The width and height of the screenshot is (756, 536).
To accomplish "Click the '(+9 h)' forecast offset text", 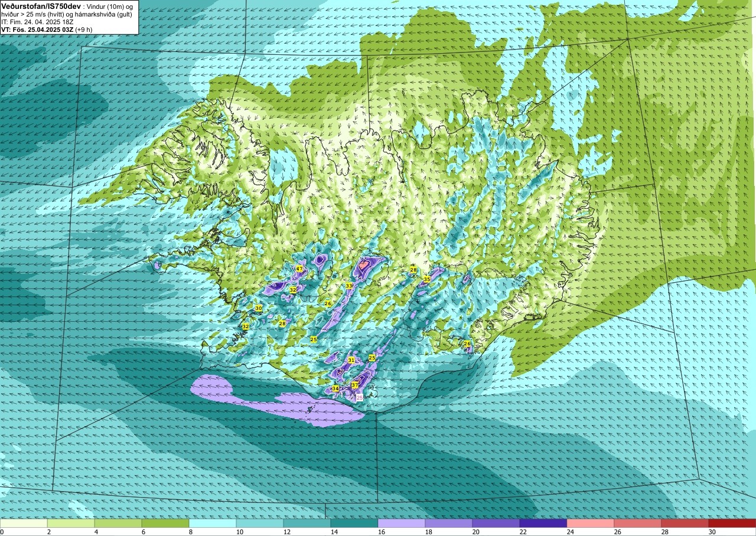I will coord(84,29).
